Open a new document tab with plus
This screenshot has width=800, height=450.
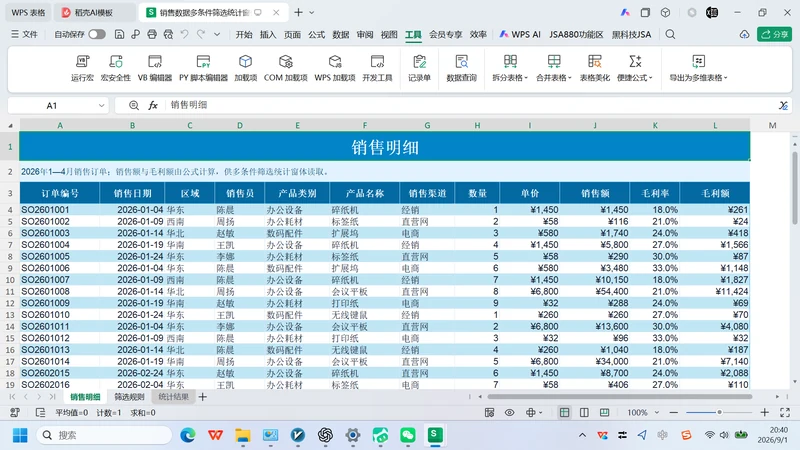(x=298, y=12)
